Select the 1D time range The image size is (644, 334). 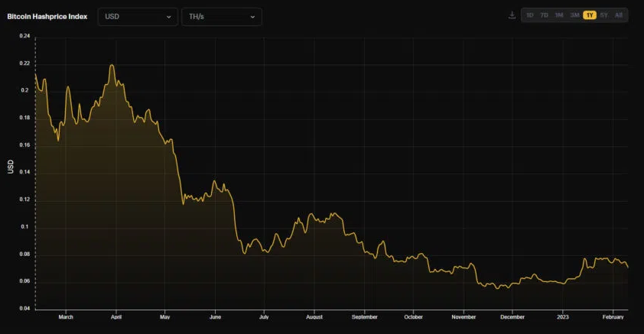[x=530, y=15]
